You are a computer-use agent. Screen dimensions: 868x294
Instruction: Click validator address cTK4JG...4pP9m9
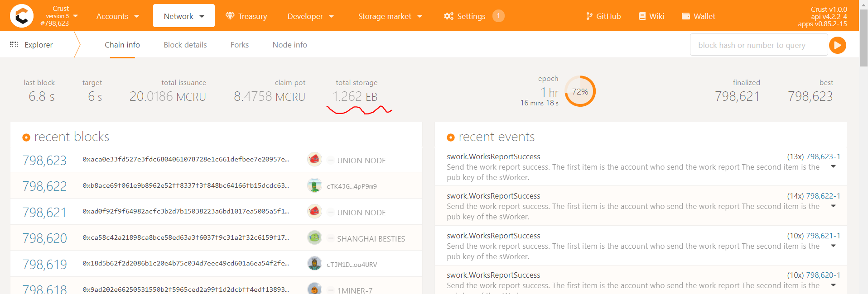click(x=352, y=186)
